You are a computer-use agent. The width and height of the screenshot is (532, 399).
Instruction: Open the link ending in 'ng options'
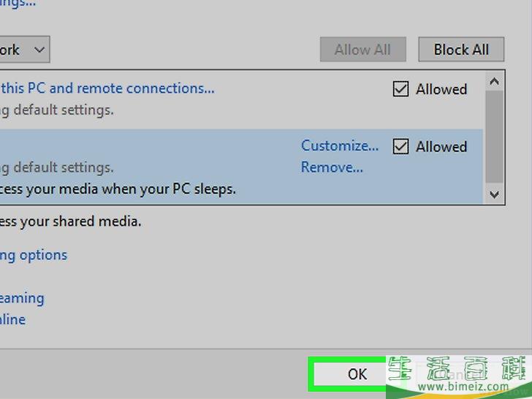point(34,255)
